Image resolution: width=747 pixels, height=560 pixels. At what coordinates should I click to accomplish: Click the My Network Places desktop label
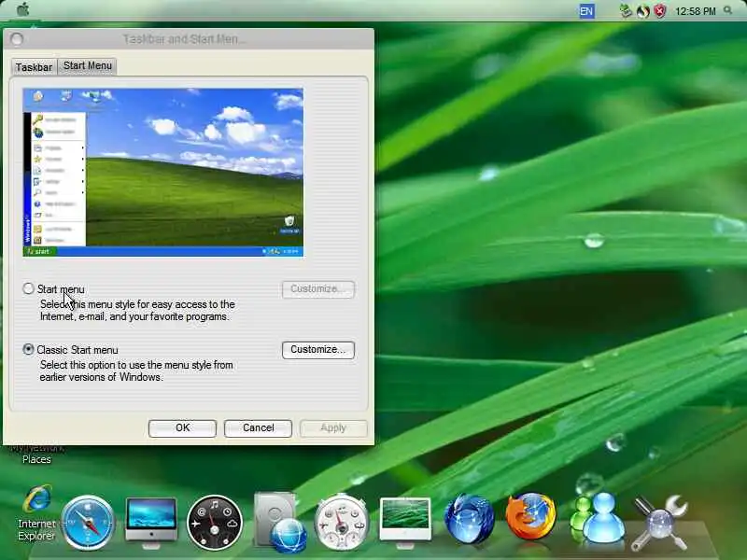coord(36,454)
